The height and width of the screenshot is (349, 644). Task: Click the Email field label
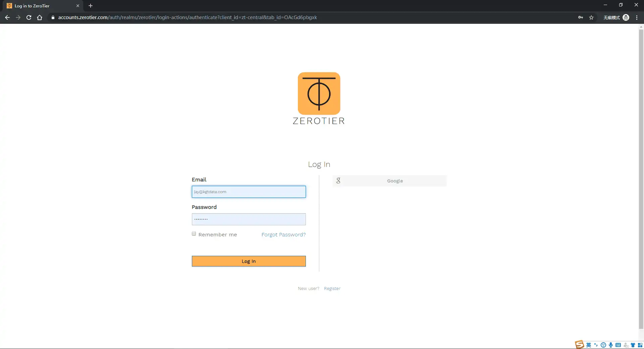[x=199, y=180]
